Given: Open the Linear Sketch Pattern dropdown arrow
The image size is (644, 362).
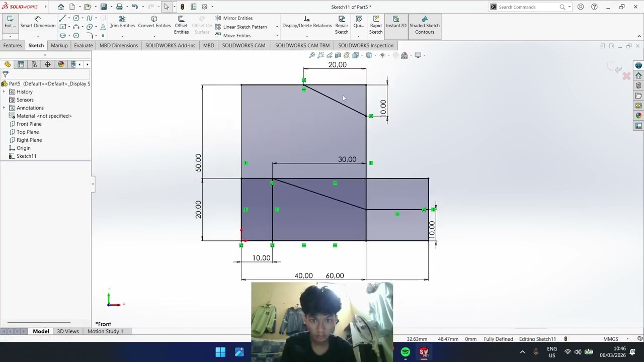Looking at the screenshot, I should click(277, 27).
